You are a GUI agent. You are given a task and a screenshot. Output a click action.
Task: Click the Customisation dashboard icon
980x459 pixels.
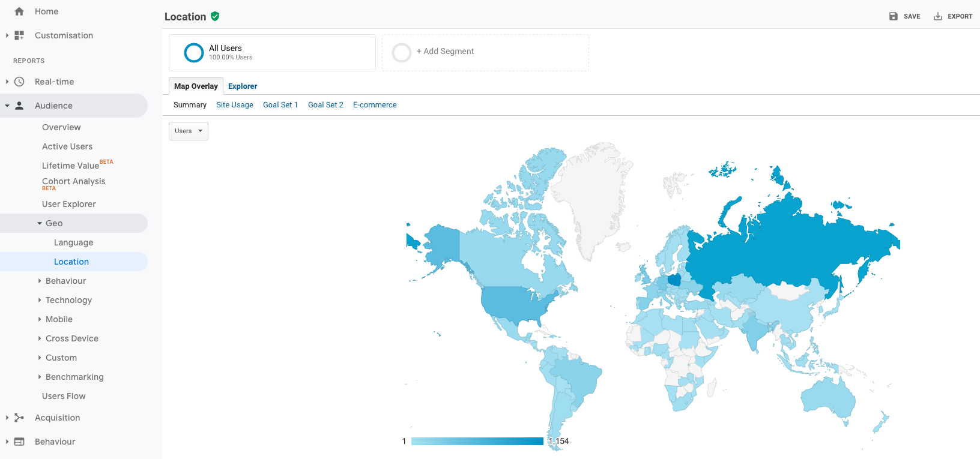[19, 35]
